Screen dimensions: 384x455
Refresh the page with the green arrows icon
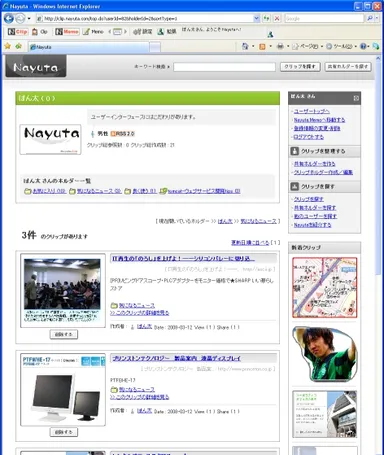click(266, 19)
